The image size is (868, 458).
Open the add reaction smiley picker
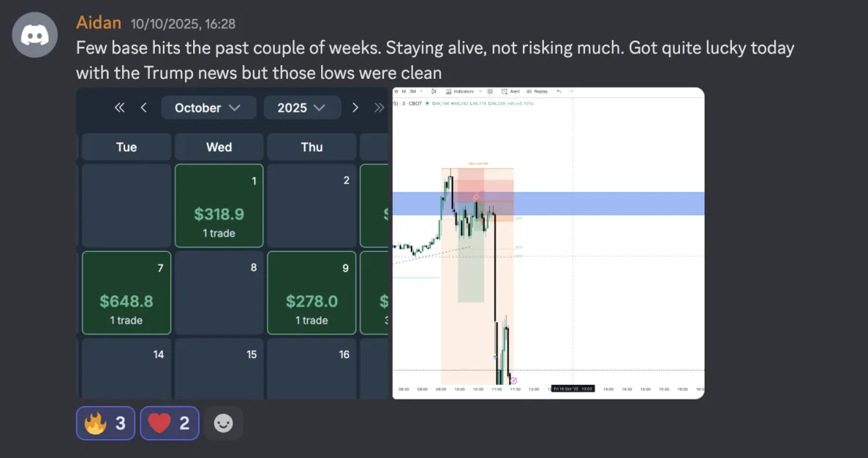[223, 423]
